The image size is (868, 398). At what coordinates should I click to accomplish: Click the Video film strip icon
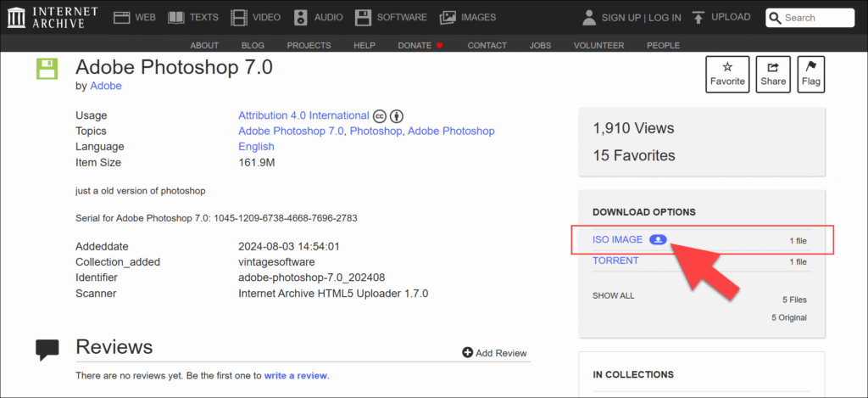pyautogui.click(x=239, y=17)
